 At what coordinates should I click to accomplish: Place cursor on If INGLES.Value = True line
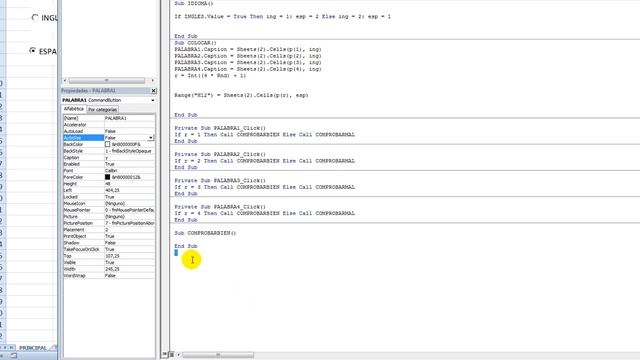pos(282,17)
